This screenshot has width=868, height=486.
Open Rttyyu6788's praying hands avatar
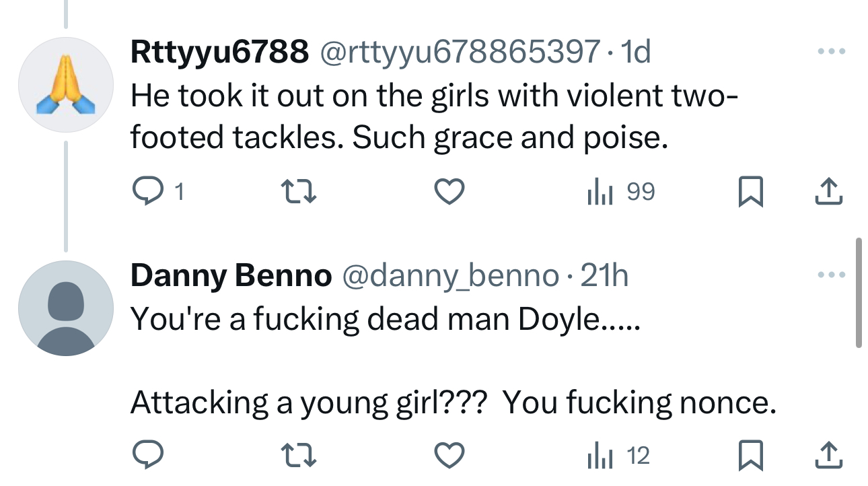[x=65, y=84]
